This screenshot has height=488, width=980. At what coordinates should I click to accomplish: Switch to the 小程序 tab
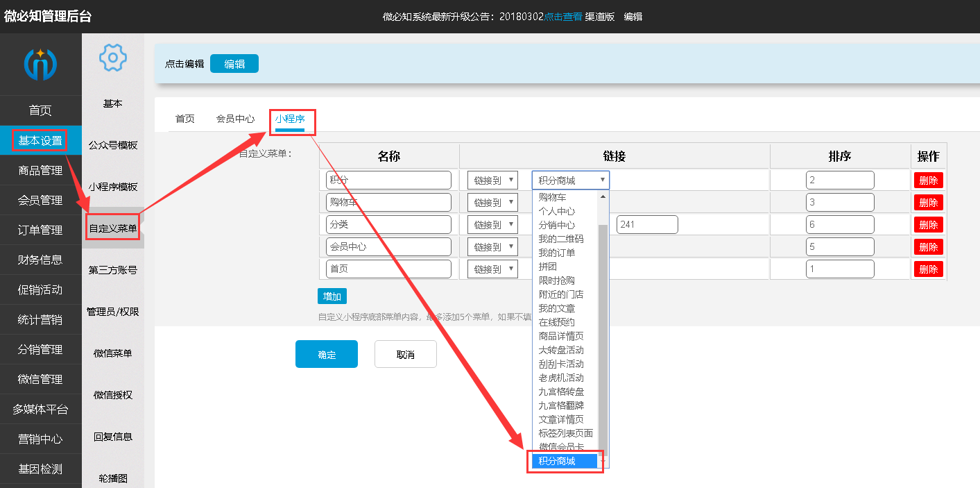[x=291, y=118]
